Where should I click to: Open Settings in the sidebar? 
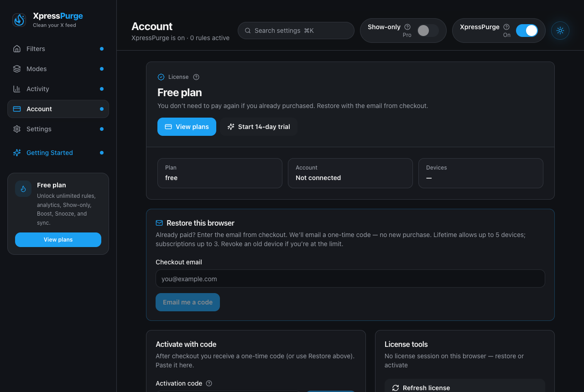58,129
